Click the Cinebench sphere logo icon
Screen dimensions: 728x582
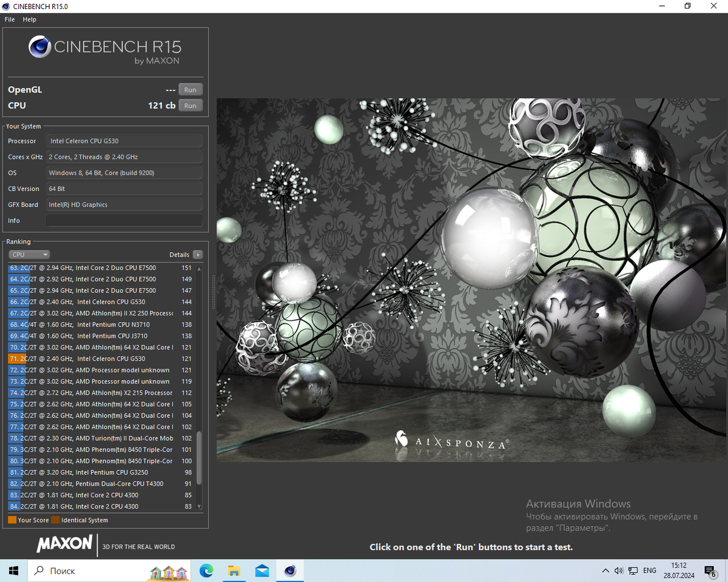[40, 47]
